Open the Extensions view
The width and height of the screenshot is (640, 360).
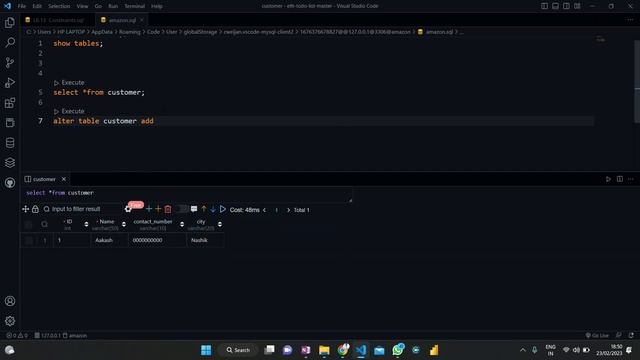pyautogui.click(x=10, y=102)
